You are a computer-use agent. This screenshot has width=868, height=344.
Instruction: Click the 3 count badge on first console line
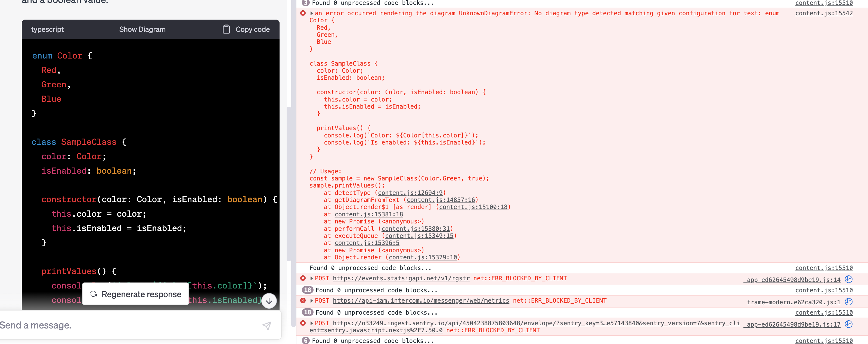click(x=305, y=3)
